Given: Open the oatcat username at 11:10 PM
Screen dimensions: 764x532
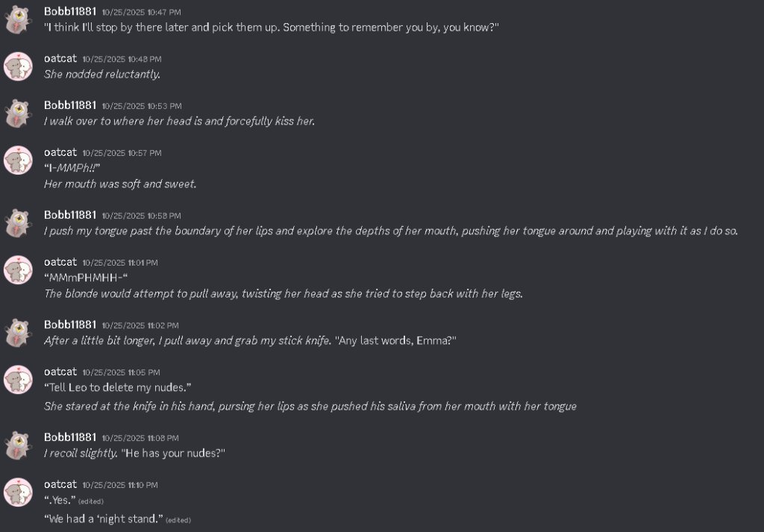Looking at the screenshot, I should click(x=60, y=484).
